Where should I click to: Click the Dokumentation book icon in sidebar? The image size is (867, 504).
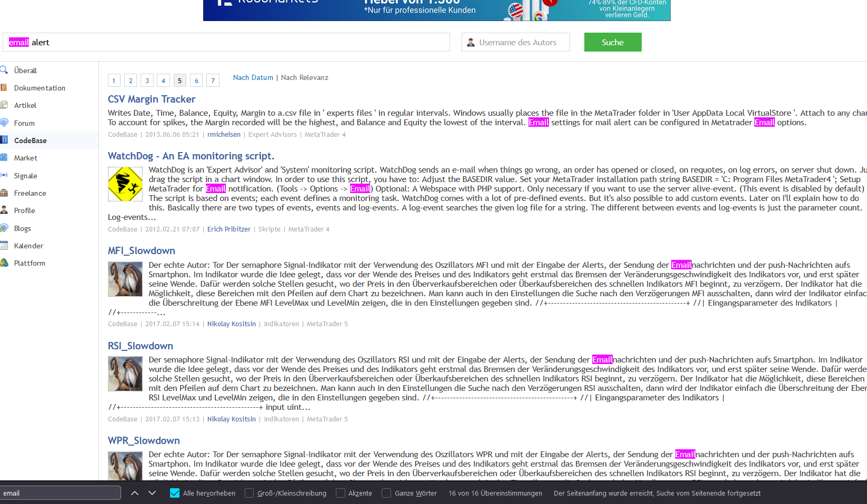pos(4,87)
